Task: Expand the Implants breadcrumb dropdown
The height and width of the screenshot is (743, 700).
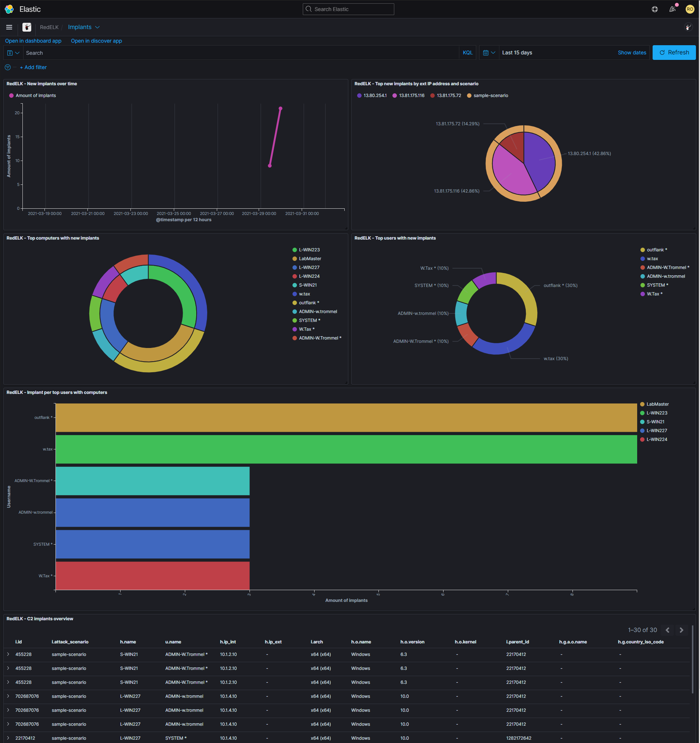Action: [84, 27]
